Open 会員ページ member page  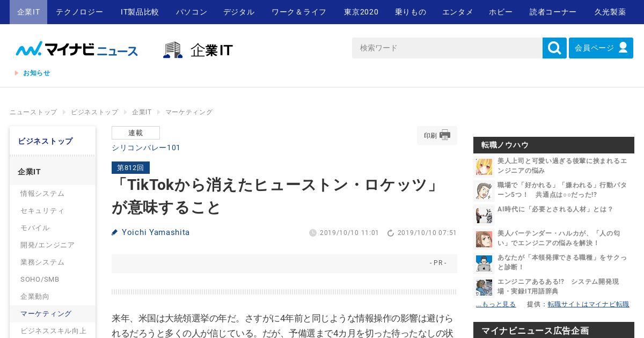click(601, 48)
